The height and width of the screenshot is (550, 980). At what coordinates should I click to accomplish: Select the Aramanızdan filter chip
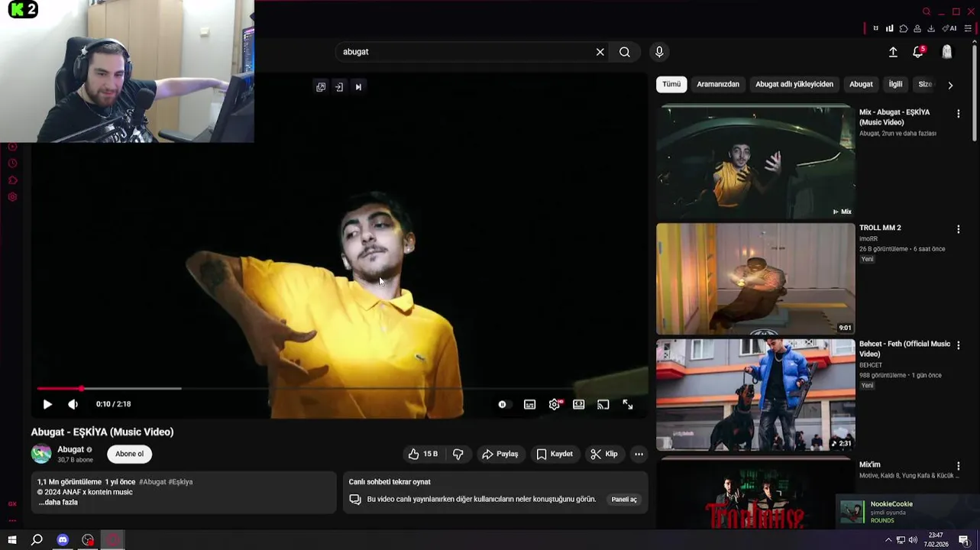pos(718,84)
